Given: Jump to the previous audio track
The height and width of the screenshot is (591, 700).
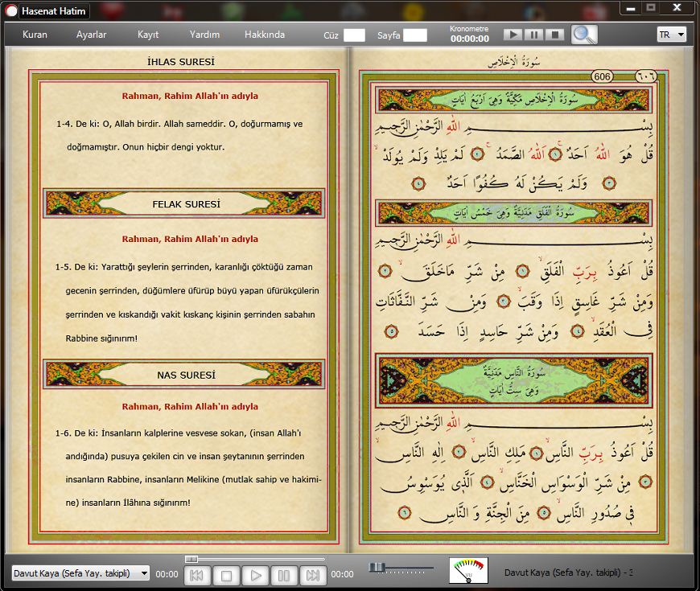Looking at the screenshot, I should 197,576.
